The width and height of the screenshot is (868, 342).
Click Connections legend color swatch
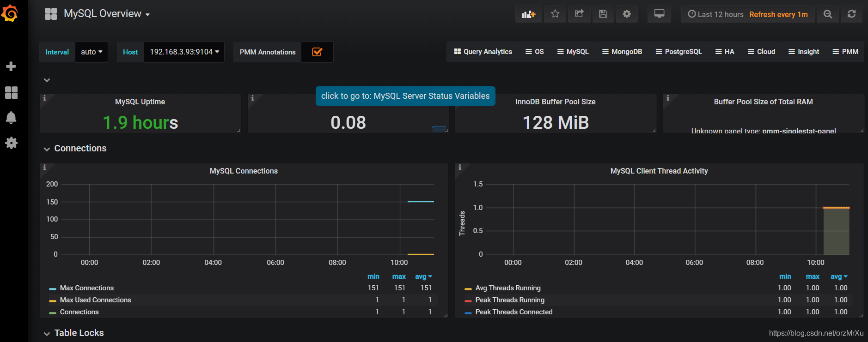point(53,312)
